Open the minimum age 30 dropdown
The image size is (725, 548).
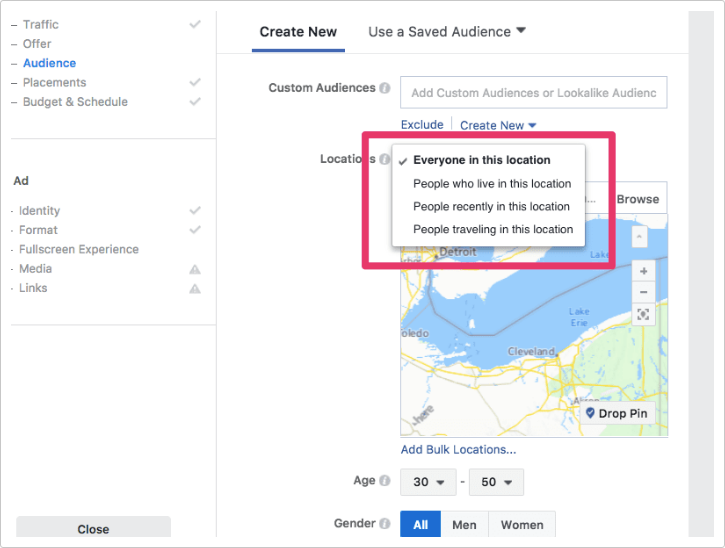(x=428, y=482)
